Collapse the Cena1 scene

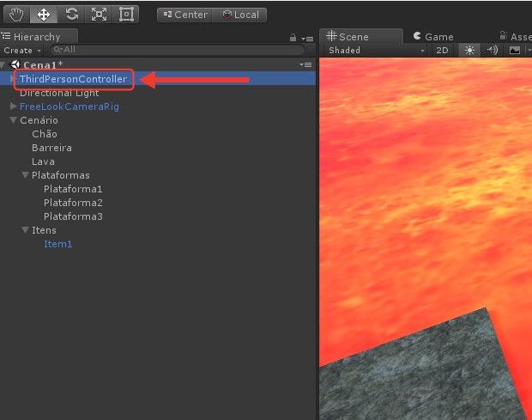pos(3,64)
